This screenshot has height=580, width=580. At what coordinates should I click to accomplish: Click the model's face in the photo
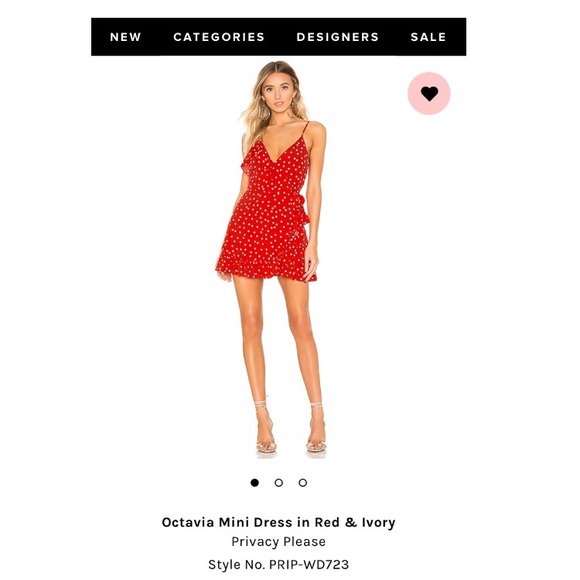277,92
